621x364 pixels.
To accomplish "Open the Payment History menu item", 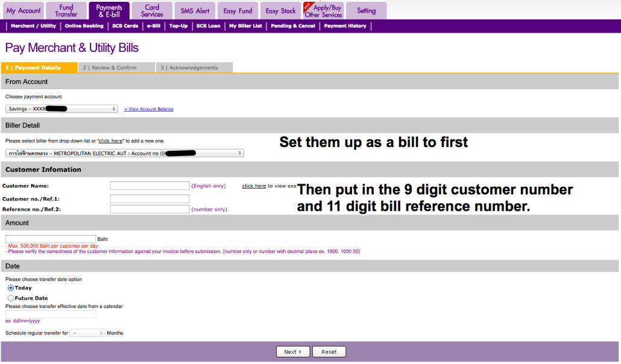I will 348,26.
